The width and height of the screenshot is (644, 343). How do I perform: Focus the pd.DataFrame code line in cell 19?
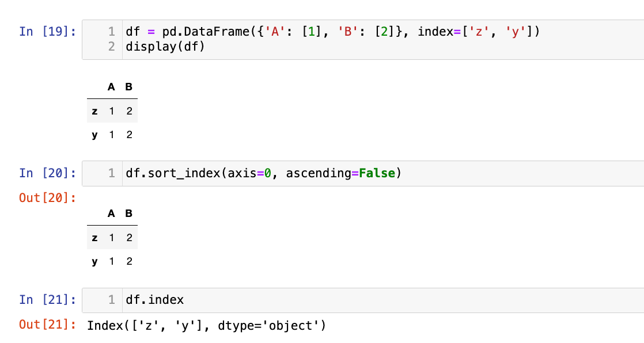[x=332, y=32]
